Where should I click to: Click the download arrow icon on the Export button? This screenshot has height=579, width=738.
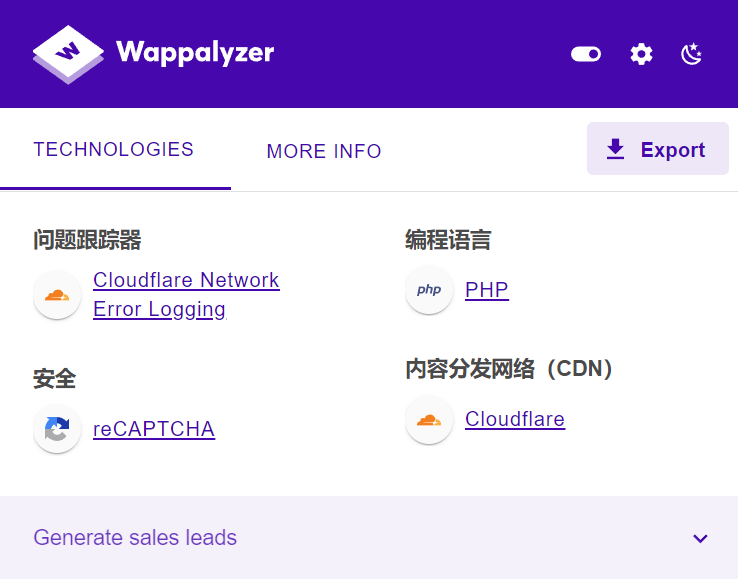coord(615,149)
